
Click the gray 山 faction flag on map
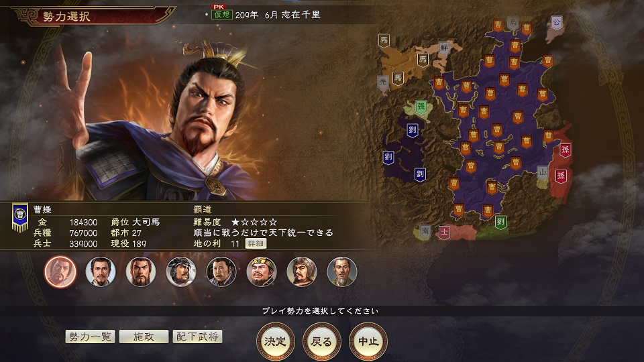543,173
